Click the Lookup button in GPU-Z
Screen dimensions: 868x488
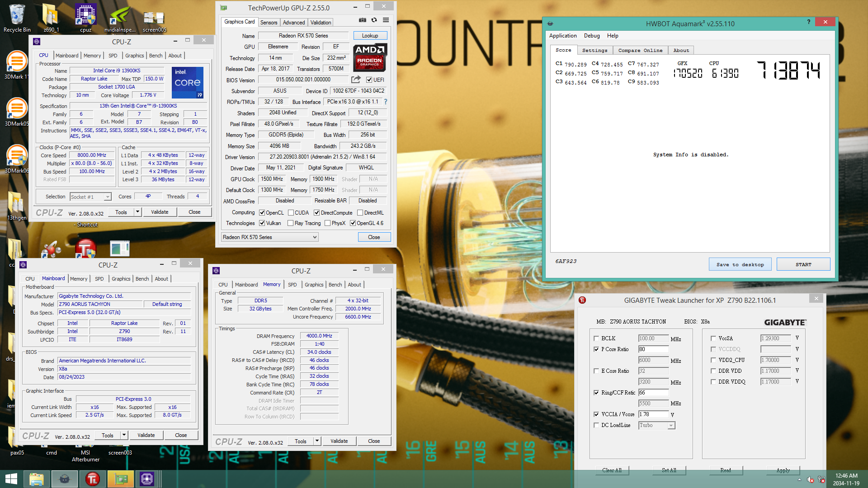[x=370, y=36]
